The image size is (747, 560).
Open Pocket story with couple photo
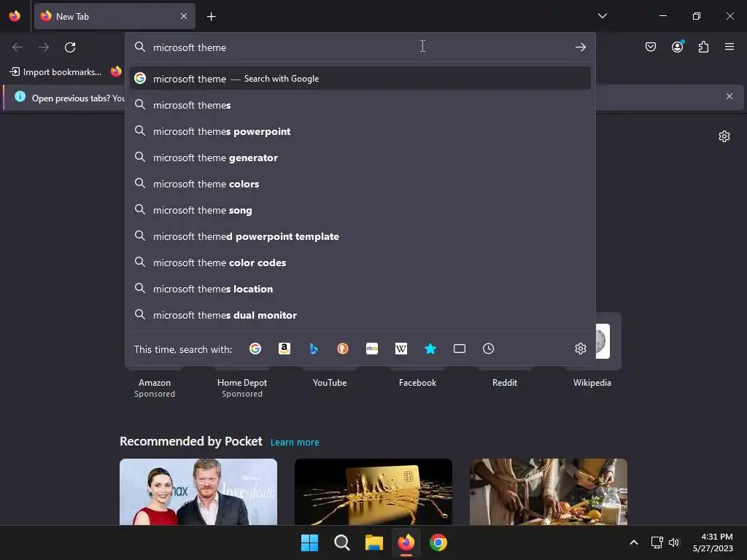click(198, 491)
